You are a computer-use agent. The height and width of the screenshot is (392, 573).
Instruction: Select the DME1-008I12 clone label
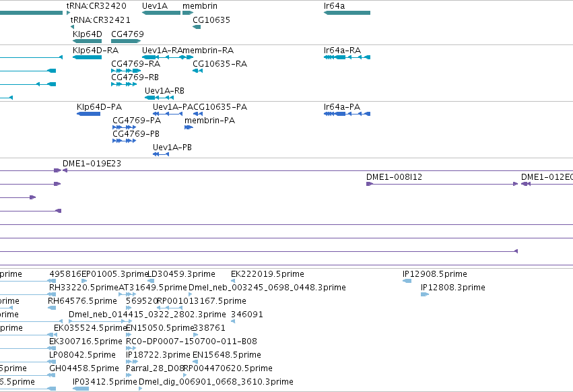coord(395,177)
